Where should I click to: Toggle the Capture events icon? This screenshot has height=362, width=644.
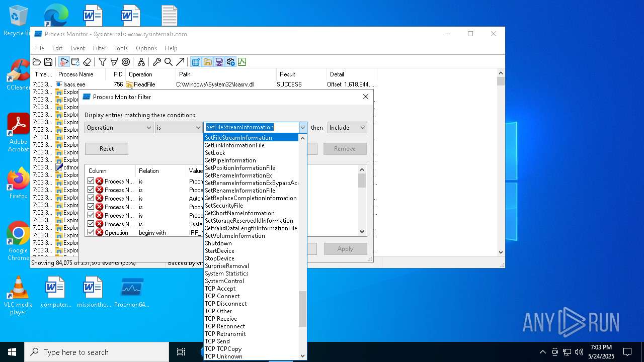click(64, 62)
